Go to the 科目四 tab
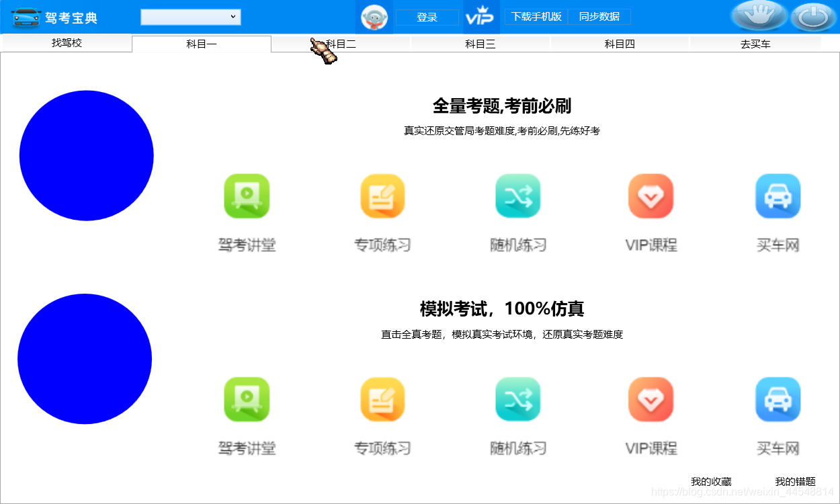Screen dimensions: 840x504 pos(620,44)
